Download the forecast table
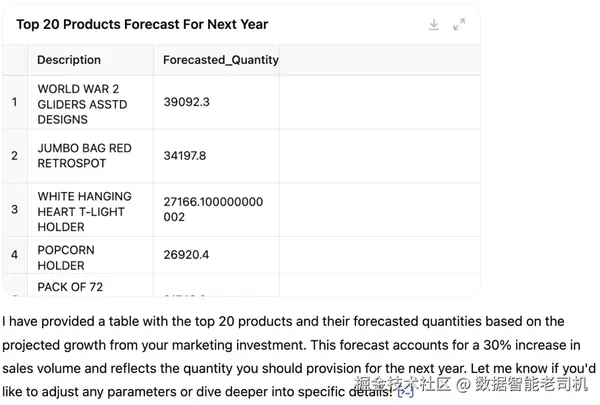600x405 pixels. [x=434, y=25]
